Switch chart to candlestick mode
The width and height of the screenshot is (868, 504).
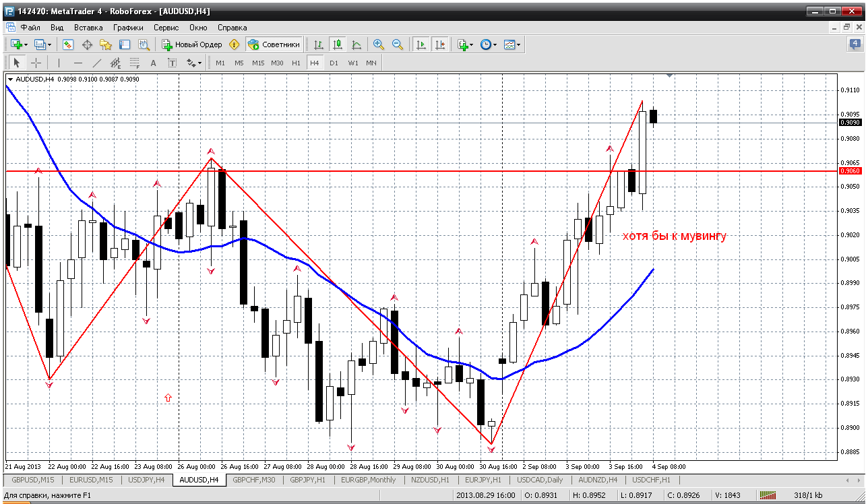pyautogui.click(x=338, y=44)
